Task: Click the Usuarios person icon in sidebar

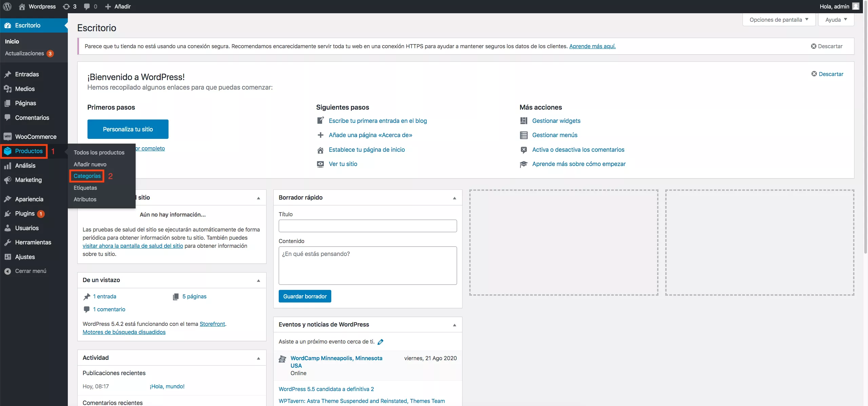Action: click(x=7, y=228)
